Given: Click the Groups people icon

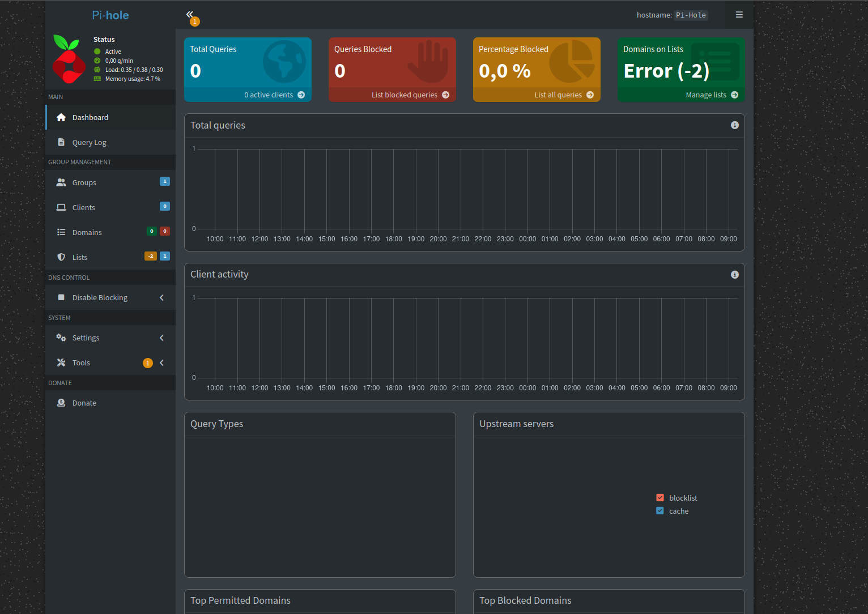Looking at the screenshot, I should point(61,182).
